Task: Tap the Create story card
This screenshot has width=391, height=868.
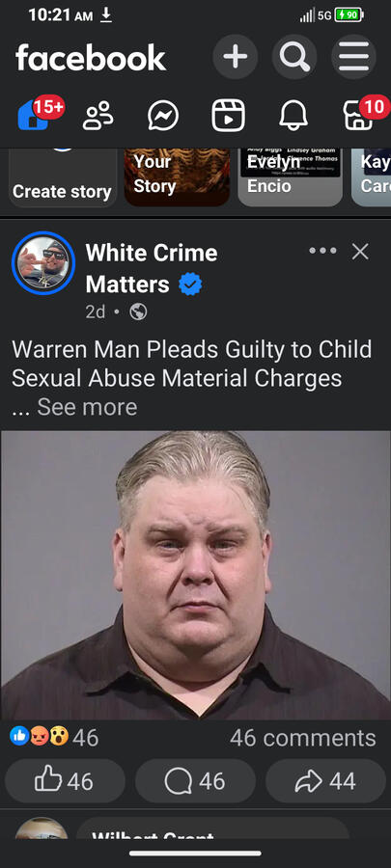Action: coord(63,177)
